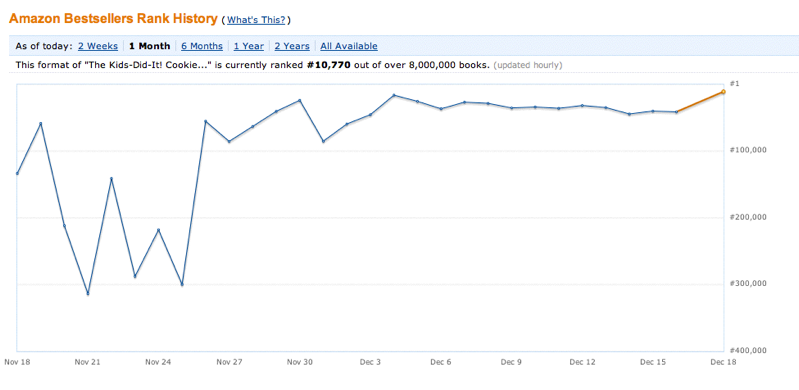799x390 pixels.
Task: Click the Nov 21 date label
Action: pos(87,362)
